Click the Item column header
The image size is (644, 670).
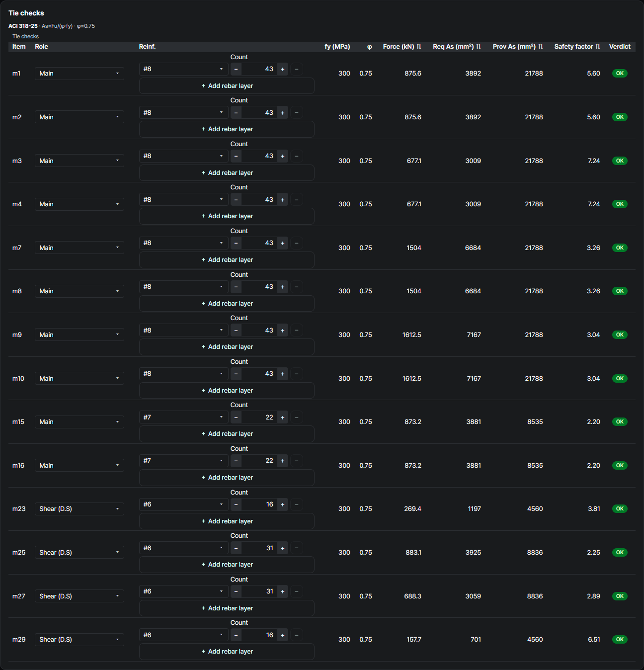point(19,47)
